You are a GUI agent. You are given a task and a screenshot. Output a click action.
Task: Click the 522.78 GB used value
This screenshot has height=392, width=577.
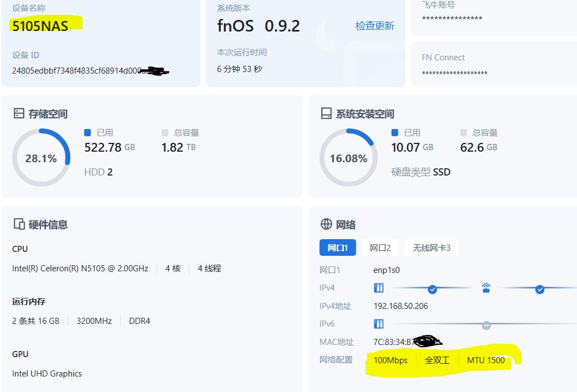tap(110, 147)
